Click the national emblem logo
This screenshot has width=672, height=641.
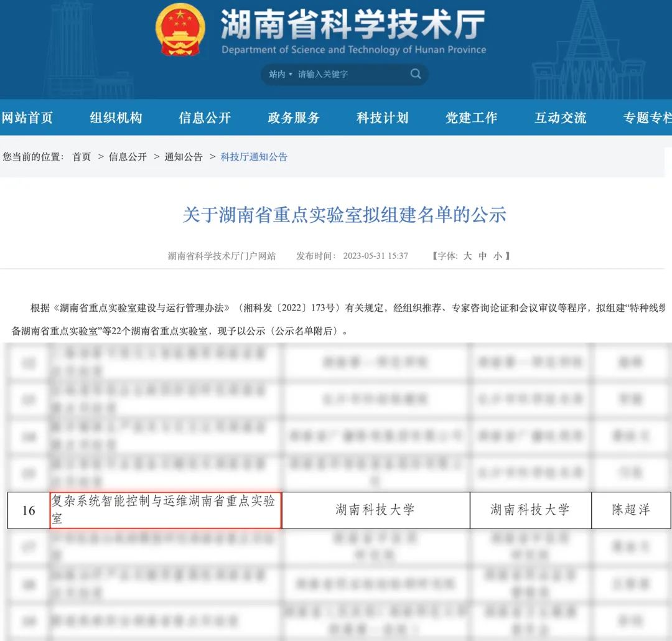coord(180,30)
